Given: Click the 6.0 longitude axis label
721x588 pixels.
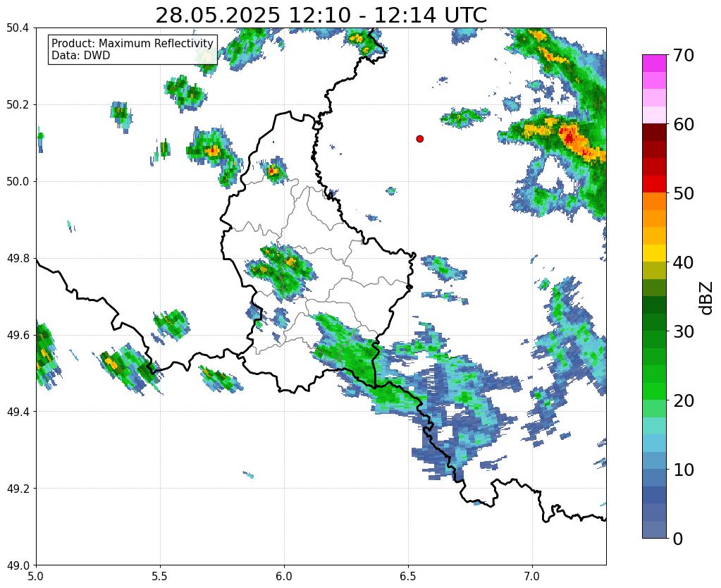Looking at the screenshot, I should click(x=284, y=576).
